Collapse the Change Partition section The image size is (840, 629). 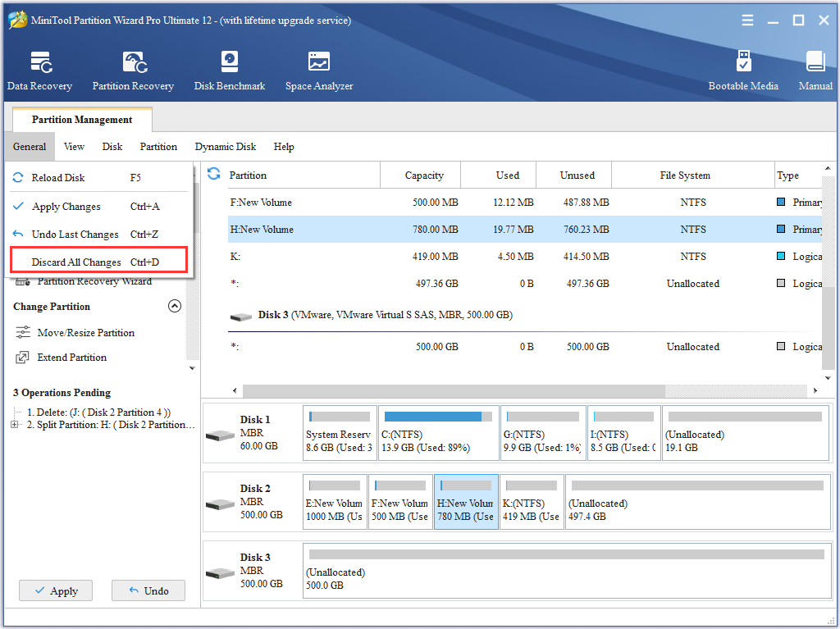click(x=175, y=306)
